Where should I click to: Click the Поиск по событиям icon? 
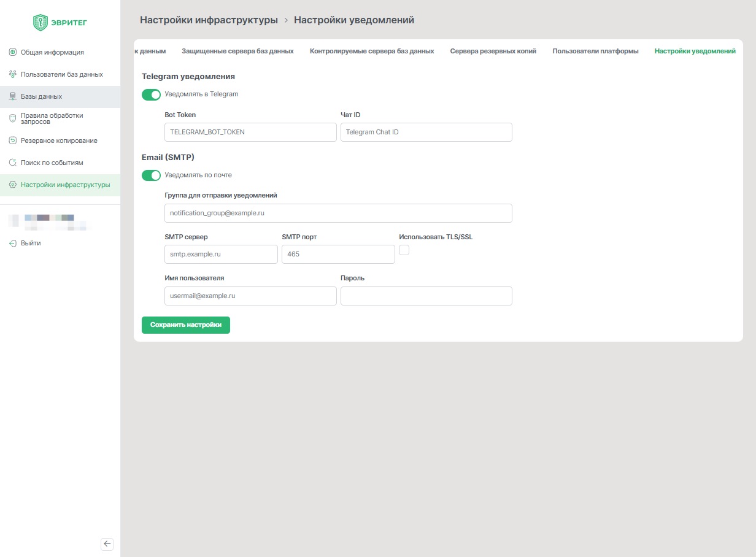pyautogui.click(x=12, y=163)
